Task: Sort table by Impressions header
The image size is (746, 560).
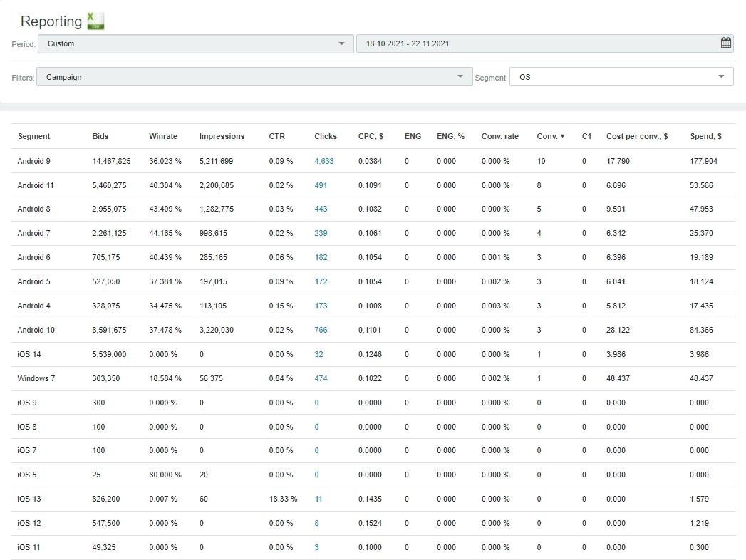Action: pyautogui.click(x=222, y=136)
